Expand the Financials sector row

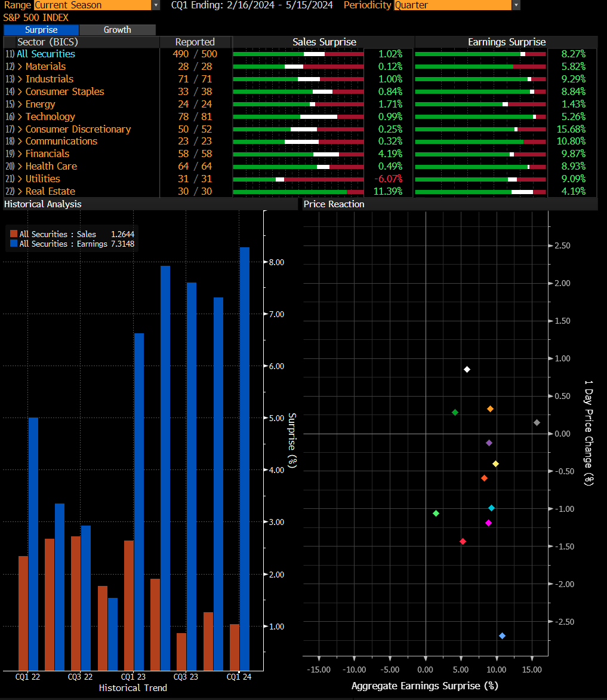[x=20, y=153]
